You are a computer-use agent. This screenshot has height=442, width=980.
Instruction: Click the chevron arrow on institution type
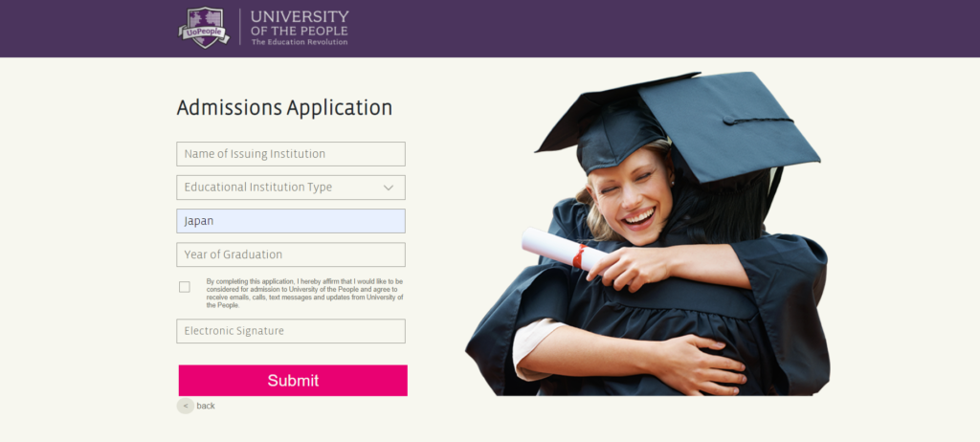[x=389, y=188]
